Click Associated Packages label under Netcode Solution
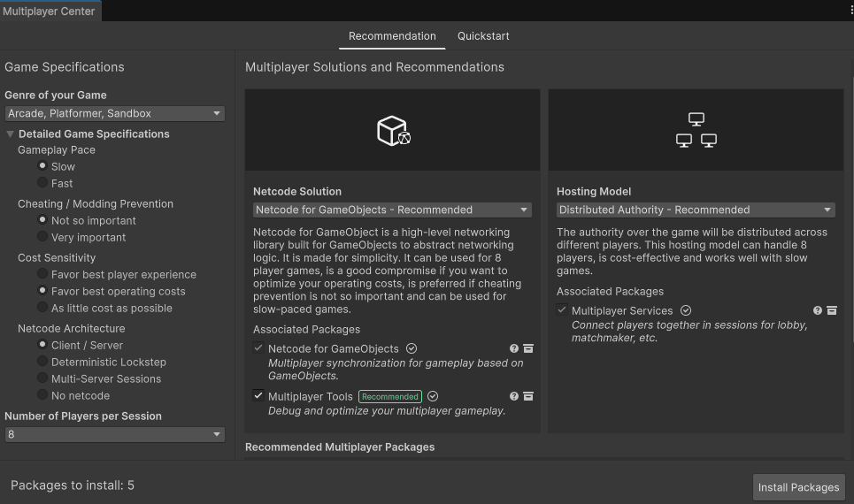This screenshot has height=504, width=854. coord(306,329)
